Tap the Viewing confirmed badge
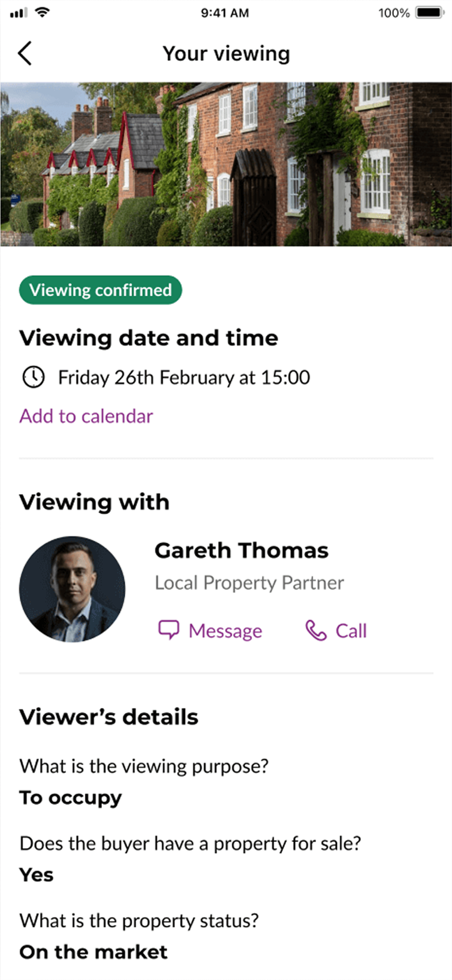Image resolution: width=452 pixels, height=980 pixels. (x=100, y=290)
